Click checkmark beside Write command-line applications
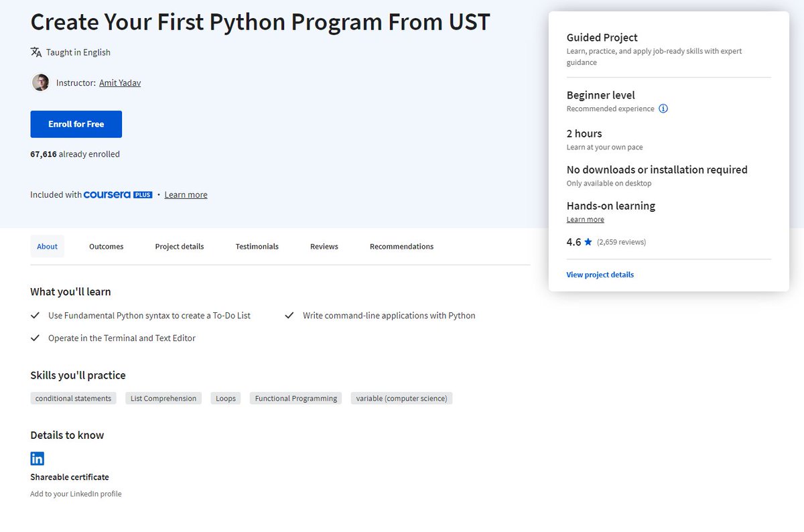 coord(289,315)
